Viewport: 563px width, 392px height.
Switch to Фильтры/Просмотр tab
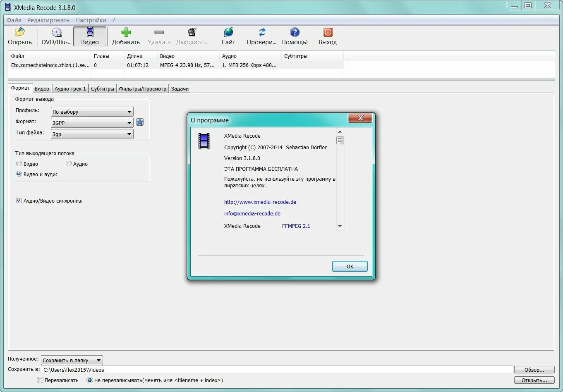142,88
